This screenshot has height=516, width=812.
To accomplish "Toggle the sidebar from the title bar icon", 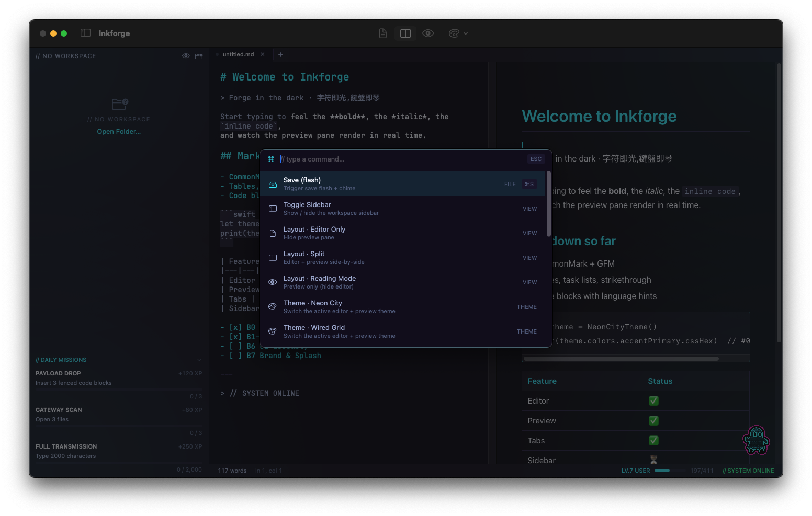I will pyautogui.click(x=86, y=33).
